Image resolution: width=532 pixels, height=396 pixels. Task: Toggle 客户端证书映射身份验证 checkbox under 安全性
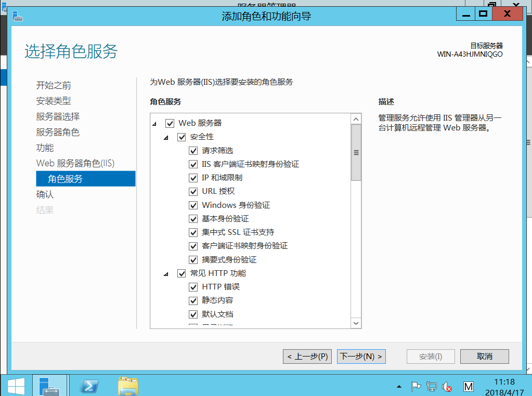click(x=193, y=246)
